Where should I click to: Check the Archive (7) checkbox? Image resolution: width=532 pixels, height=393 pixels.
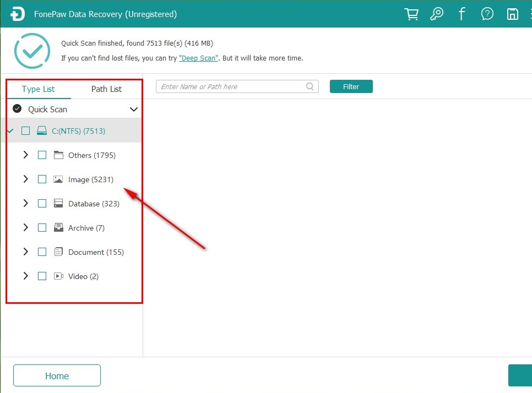click(42, 227)
